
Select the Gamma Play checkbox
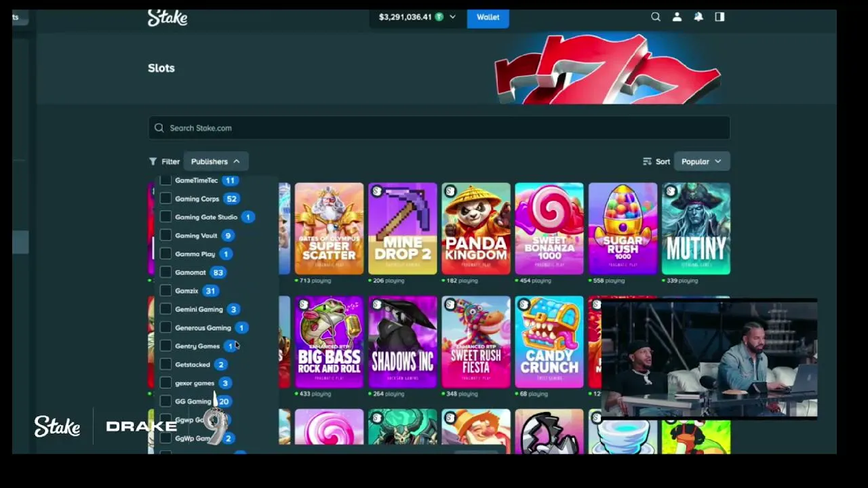165,254
